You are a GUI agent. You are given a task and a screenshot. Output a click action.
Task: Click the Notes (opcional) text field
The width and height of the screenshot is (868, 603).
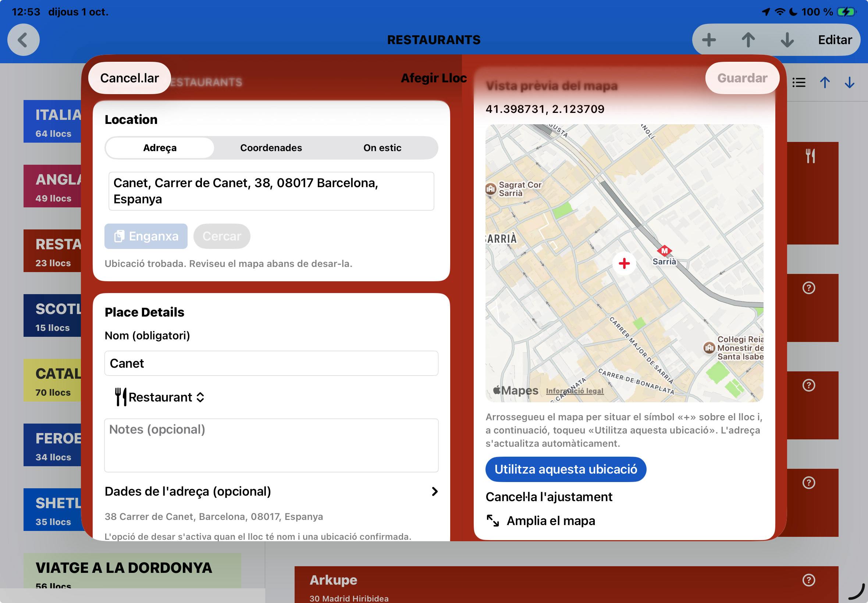(271, 445)
